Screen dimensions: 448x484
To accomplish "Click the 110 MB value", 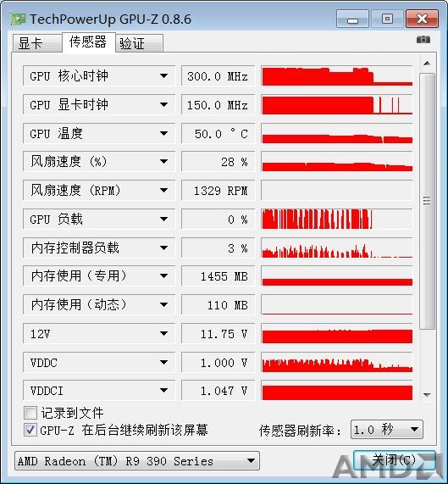I will 218,305.
